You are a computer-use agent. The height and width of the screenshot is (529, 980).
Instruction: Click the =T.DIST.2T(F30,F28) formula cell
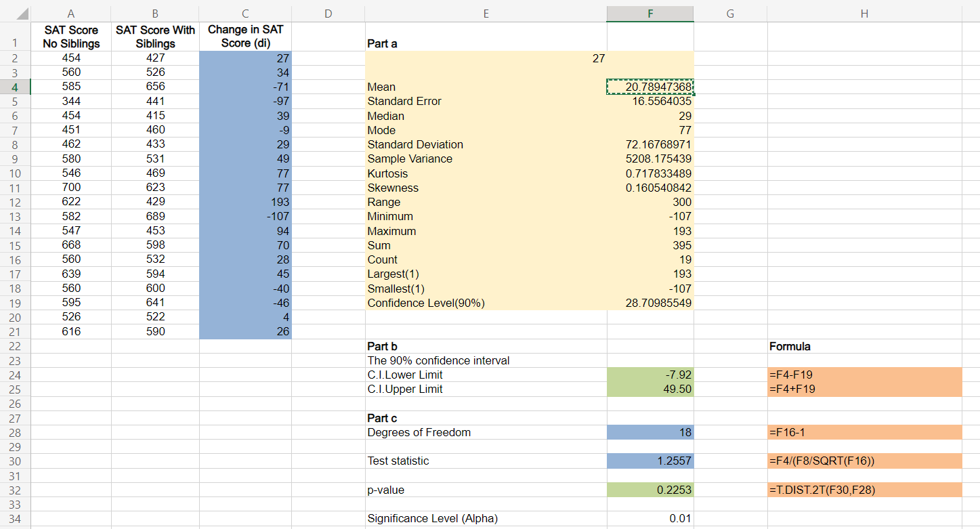(864, 490)
